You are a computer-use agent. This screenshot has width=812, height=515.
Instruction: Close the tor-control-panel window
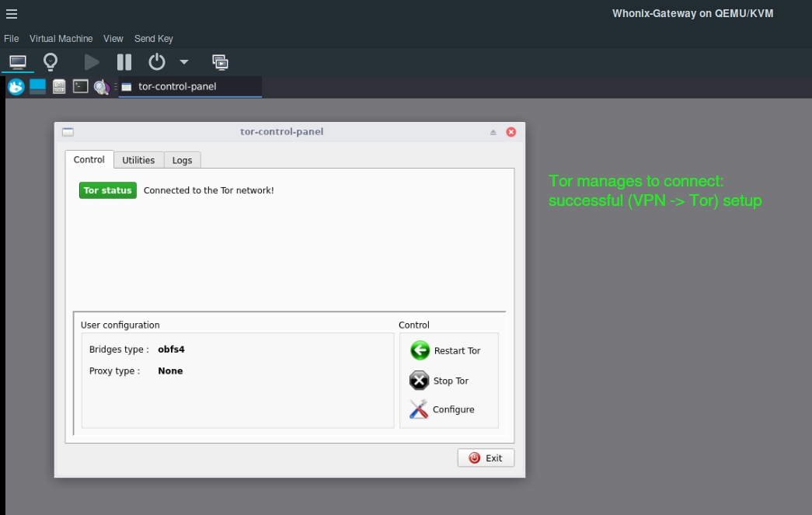pyautogui.click(x=511, y=132)
